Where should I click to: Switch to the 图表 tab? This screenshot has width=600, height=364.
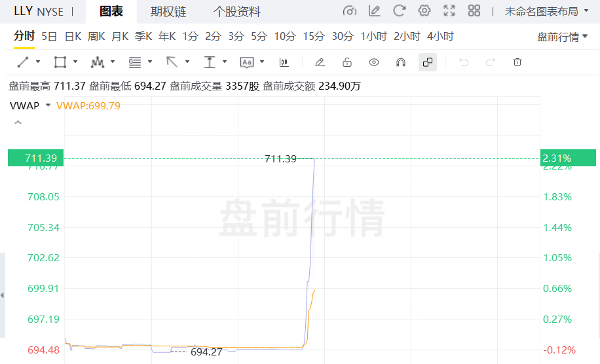(111, 12)
